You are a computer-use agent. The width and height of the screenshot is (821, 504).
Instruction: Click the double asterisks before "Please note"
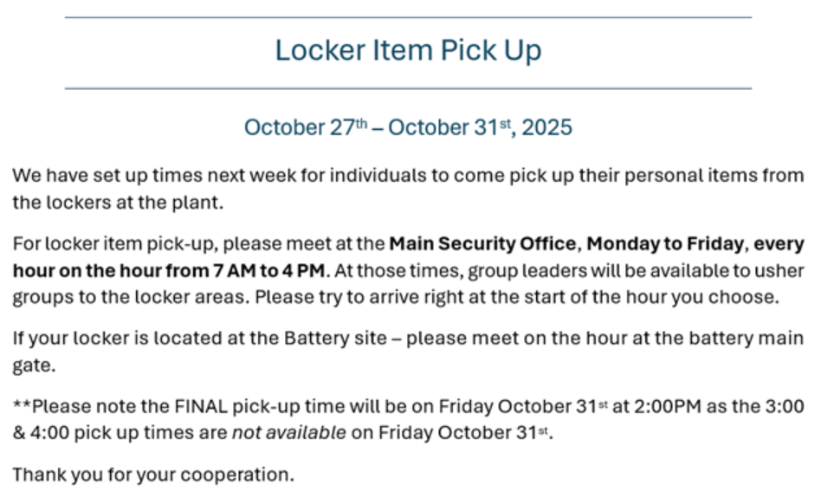[22, 406]
